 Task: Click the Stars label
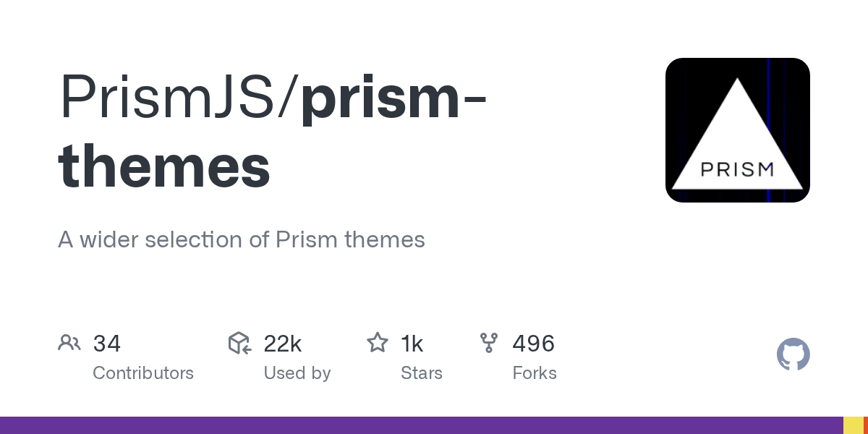click(422, 373)
